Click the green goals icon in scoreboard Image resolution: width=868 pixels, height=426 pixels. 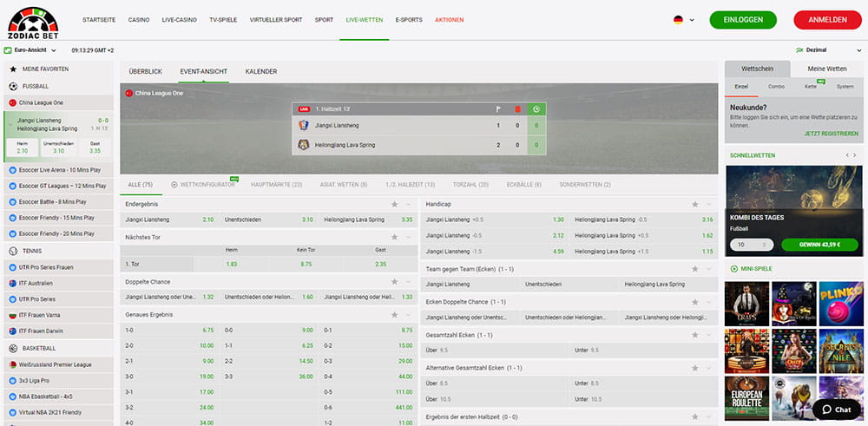point(536,109)
